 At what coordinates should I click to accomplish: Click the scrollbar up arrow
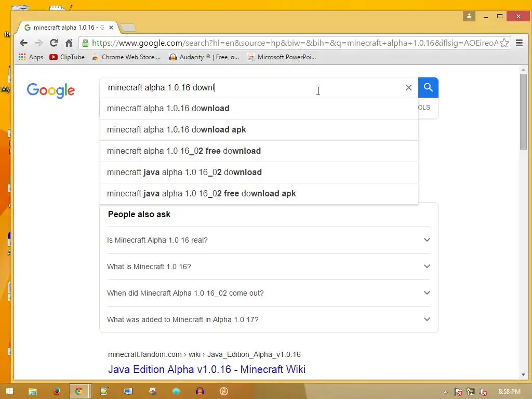(523, 70)
